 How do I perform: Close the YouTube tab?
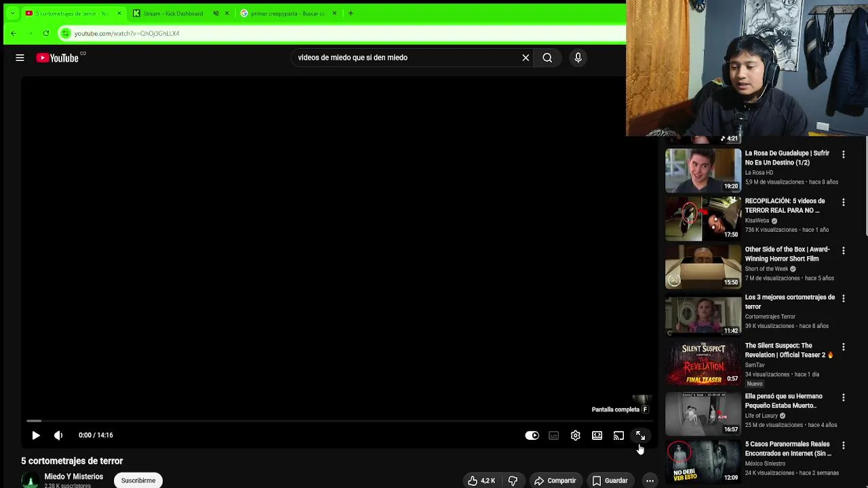(119, 14)
